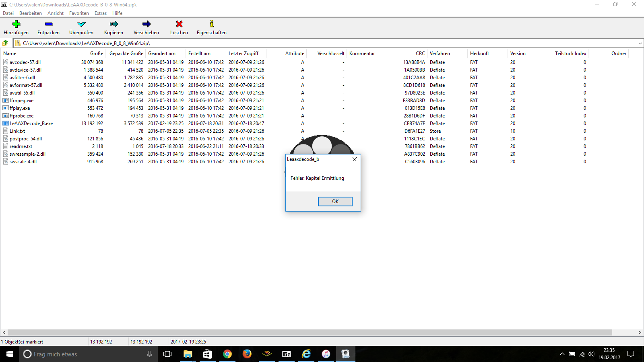Open Chrome from the taskbar

pyautogui.click(x=227, y=354)
